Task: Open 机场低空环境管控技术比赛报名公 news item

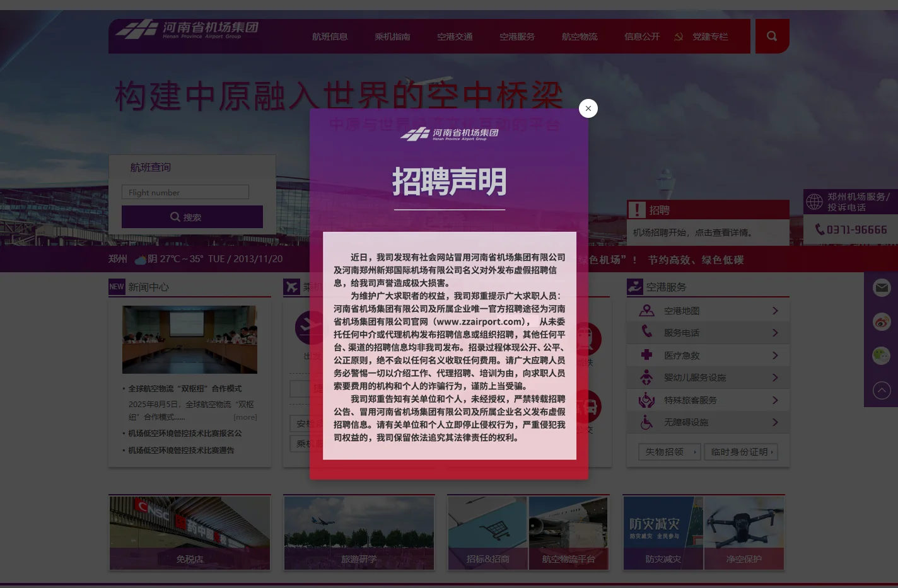Action: [x=185, y=434]
